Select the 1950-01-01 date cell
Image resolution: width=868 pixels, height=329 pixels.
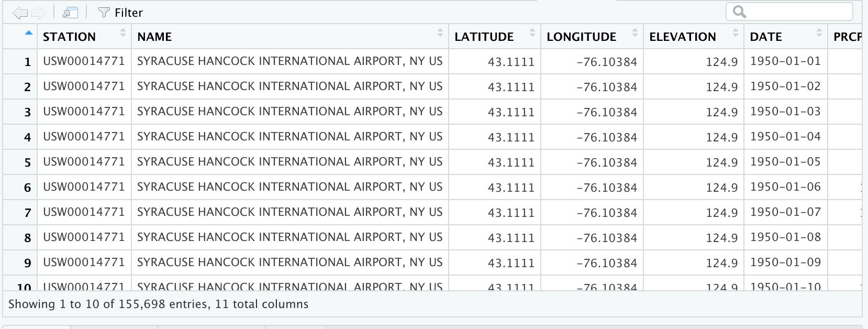click(x=785, y=61)
